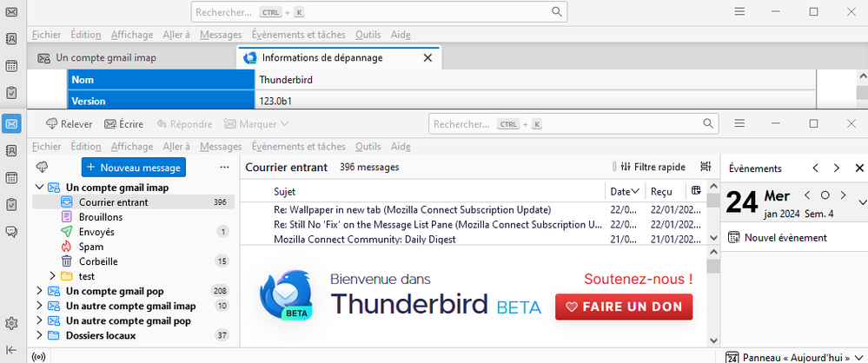Open message list display options icon
The height and width of the screenshot is (363, 868).
coord(706,167)
